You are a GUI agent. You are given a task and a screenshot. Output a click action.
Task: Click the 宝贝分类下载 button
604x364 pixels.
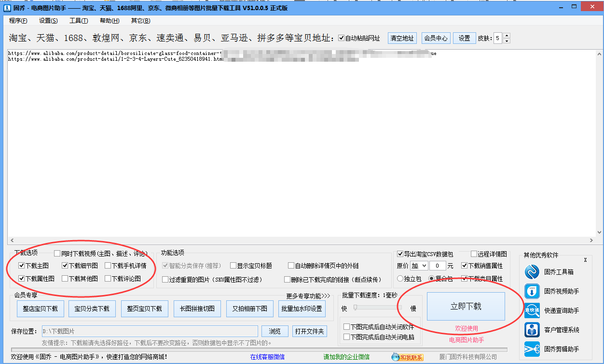[92, 309]
